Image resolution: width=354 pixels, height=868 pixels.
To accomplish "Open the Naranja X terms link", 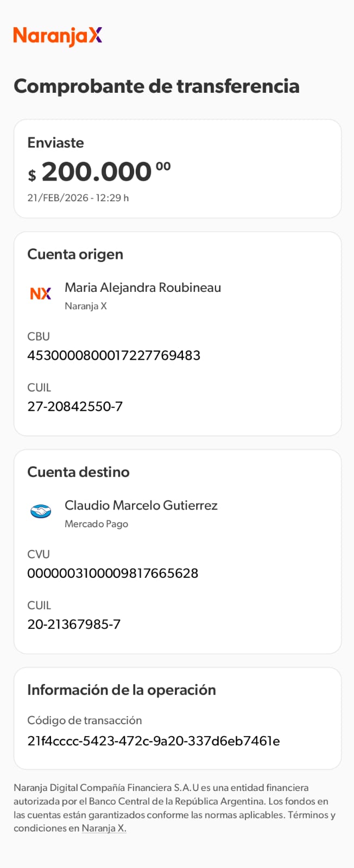I will [x=104, y=828].
